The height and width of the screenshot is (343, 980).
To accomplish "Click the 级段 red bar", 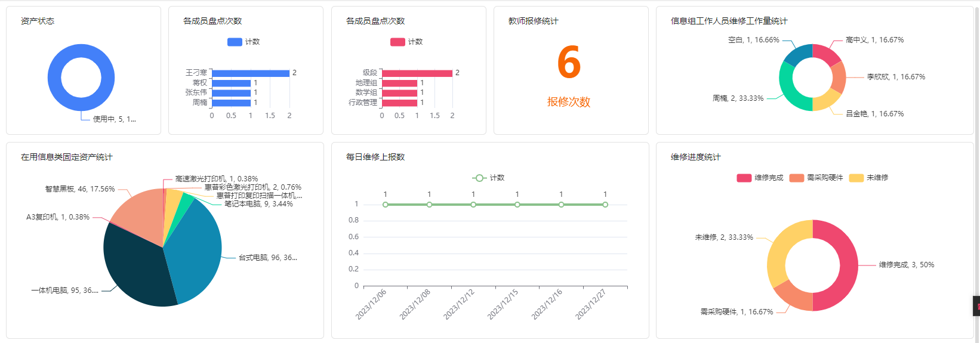I will click(417, 73).
